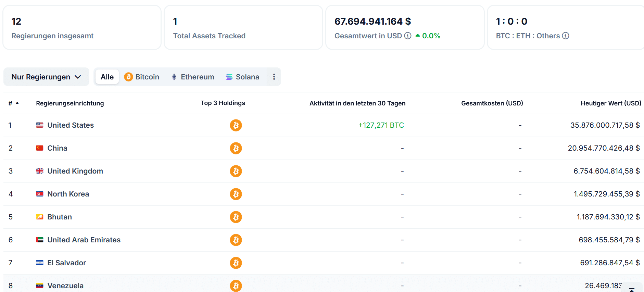Click the info icon beside BTC : ETH : Others
The width and height of the screenshot is (644, 292).
(x=566, y=36)
